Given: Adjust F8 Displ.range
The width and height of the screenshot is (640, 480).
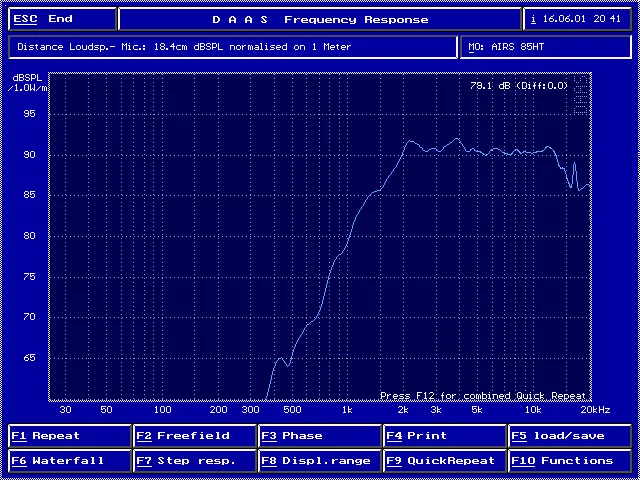Looking at the screenshot, I should point(320,461).
